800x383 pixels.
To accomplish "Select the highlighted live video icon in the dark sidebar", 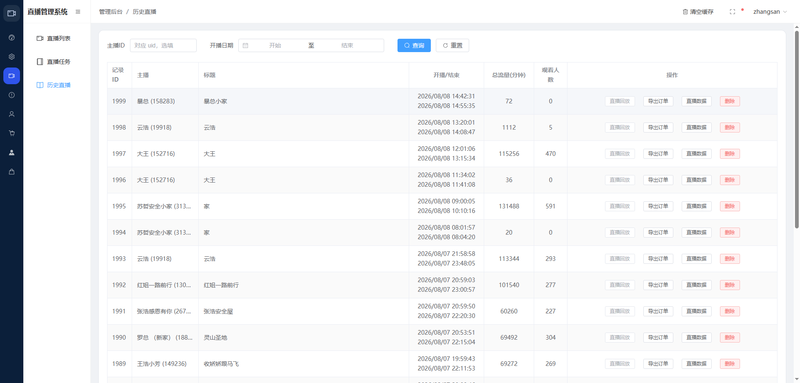I will point(12,75).
